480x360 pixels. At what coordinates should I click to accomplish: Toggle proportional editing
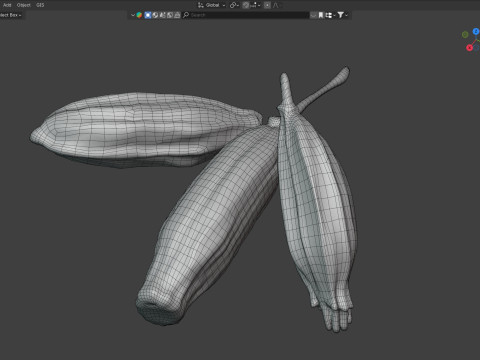[267, 5]
